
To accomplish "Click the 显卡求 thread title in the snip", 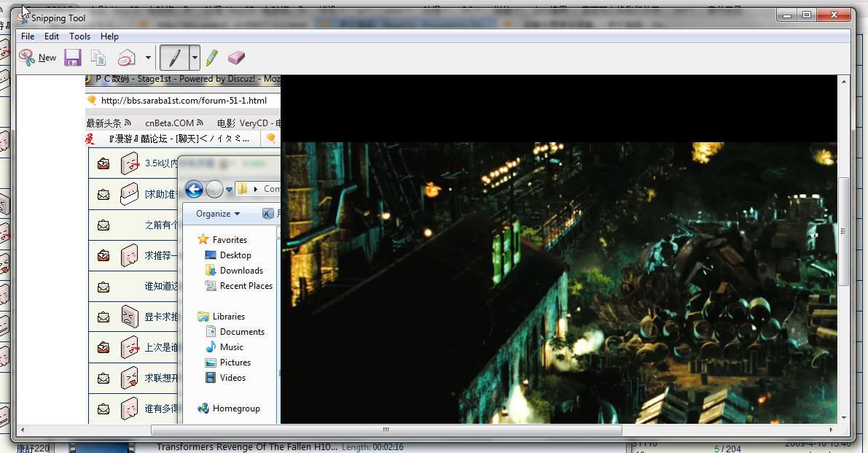I will [x=161, y=317].
